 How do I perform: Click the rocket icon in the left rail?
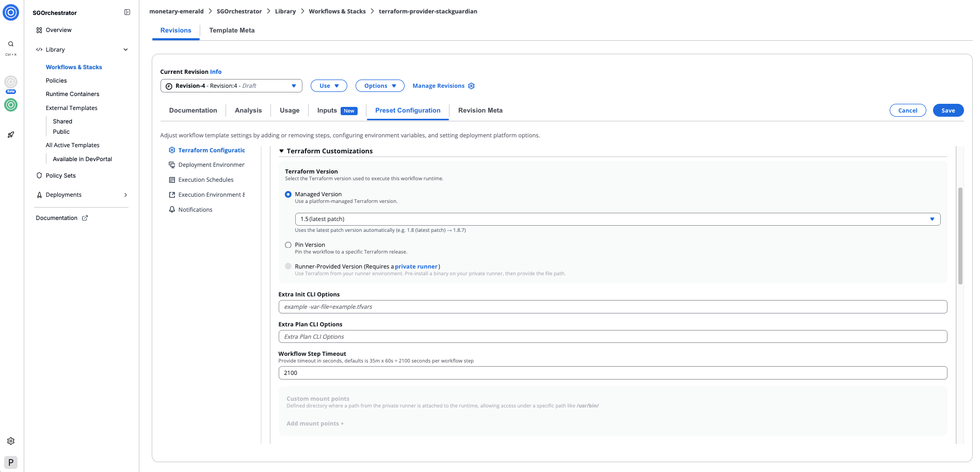point(10,134)
